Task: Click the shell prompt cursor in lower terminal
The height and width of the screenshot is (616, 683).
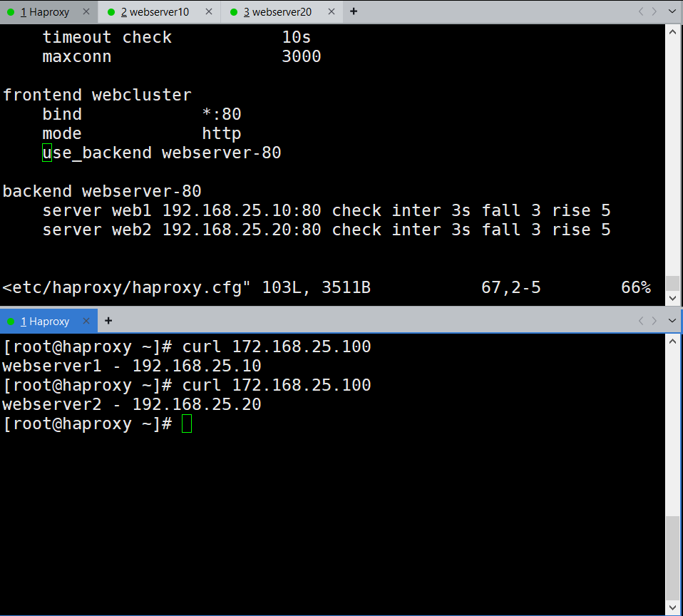Action: 187,424
